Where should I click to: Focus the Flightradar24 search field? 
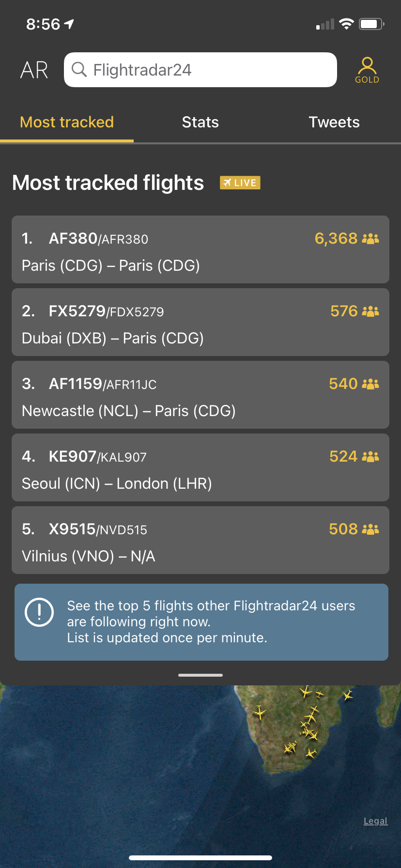pyautogui.click(x=208, y=70)
